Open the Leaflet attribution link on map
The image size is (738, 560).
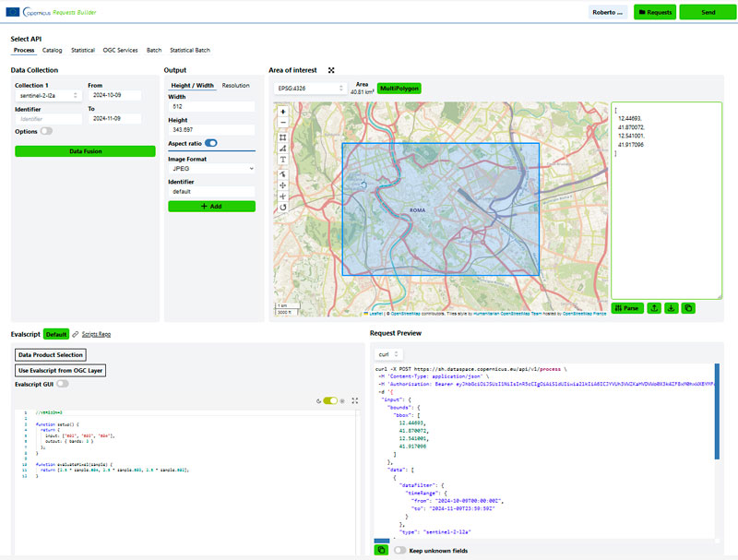(375, 314)
